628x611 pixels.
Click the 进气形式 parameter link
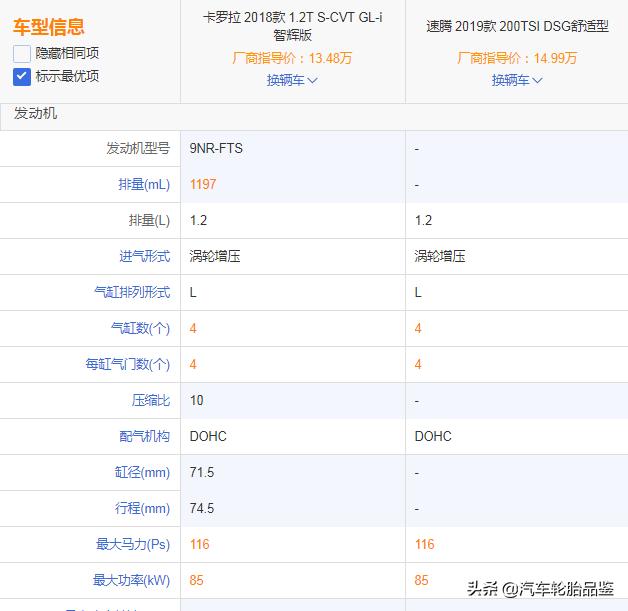145,256
